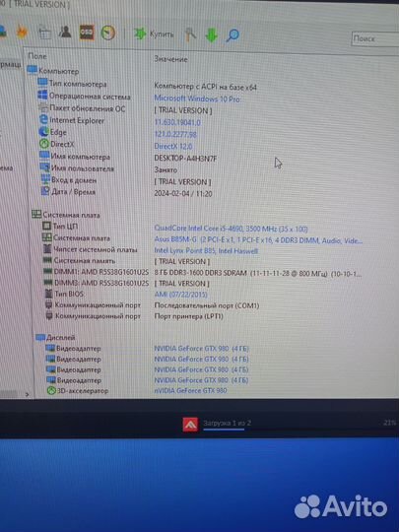Click the Вход в домен row icon
The height and width of the screenshot is (532, 399).
[x=45, y=178]
